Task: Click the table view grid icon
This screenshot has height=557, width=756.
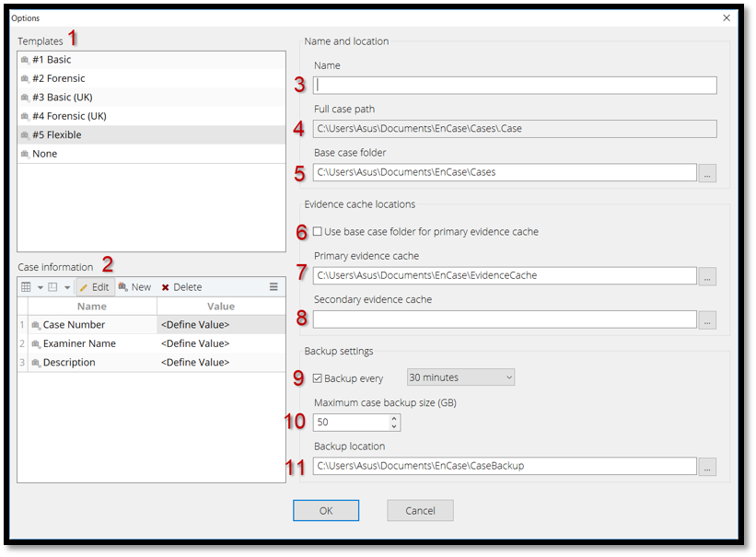Action: point(27,287)
